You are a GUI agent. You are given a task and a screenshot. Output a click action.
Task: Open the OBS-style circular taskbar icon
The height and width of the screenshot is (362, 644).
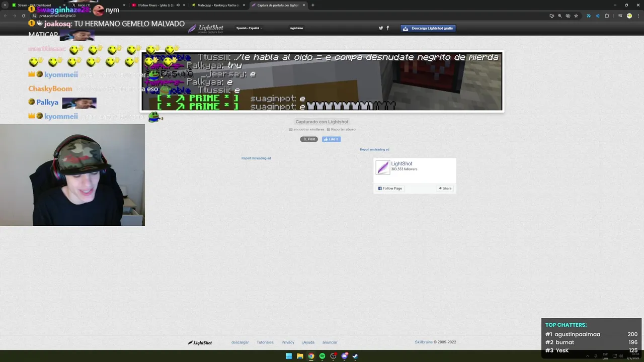tap(333, 356)
